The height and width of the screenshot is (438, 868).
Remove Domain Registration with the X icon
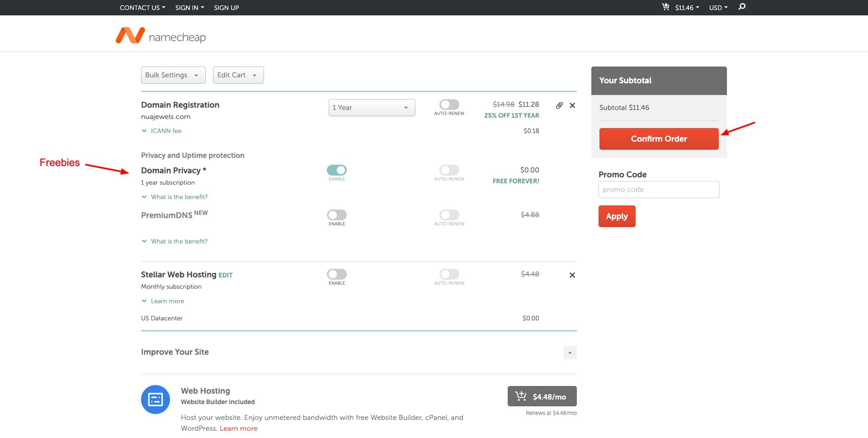(x=572, y=105)
